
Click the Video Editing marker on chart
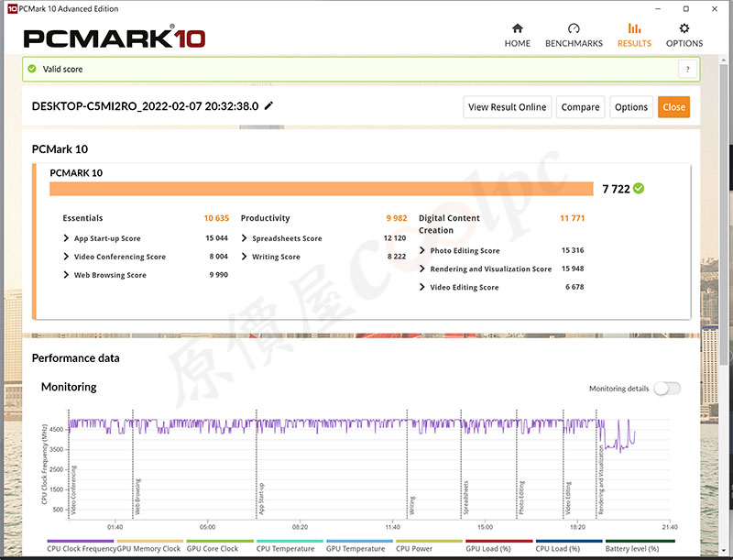pyautogui.click(x=568, y=498)
